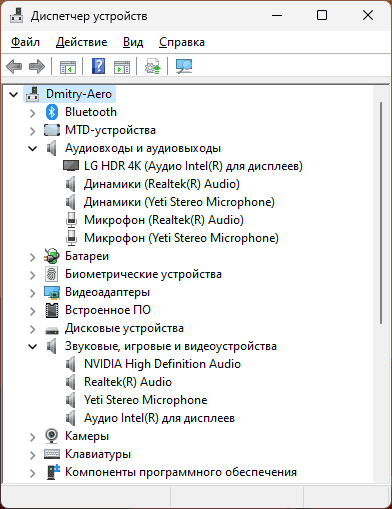Click the MTD-устройства category icon
Viewport: 392px width, 509px height.
[x=52, y=130]
